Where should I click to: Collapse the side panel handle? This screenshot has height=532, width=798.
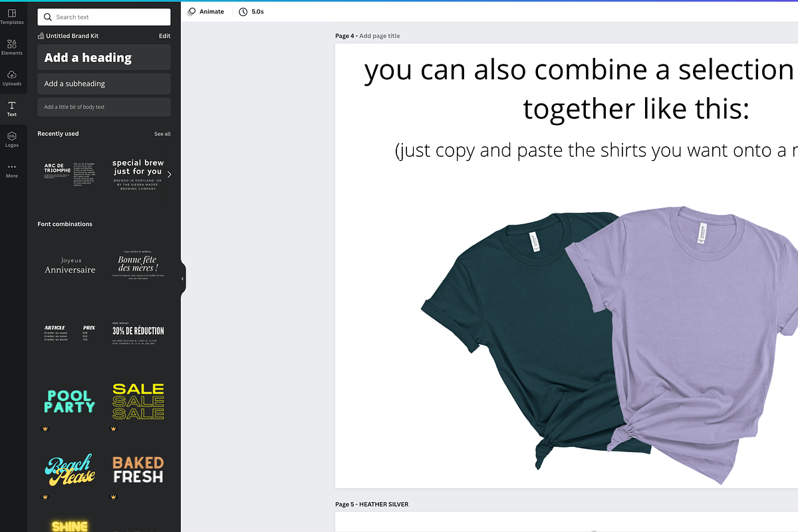click(182, 279)
